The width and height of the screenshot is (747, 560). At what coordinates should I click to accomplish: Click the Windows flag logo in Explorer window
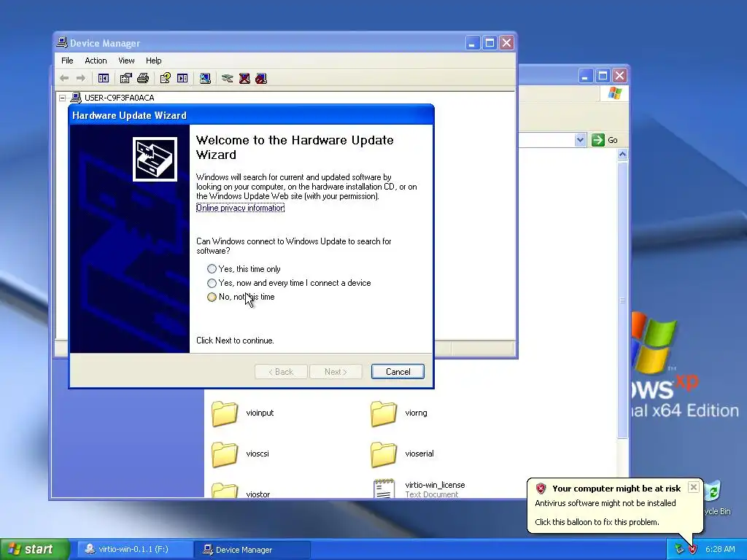coord(614,93)
